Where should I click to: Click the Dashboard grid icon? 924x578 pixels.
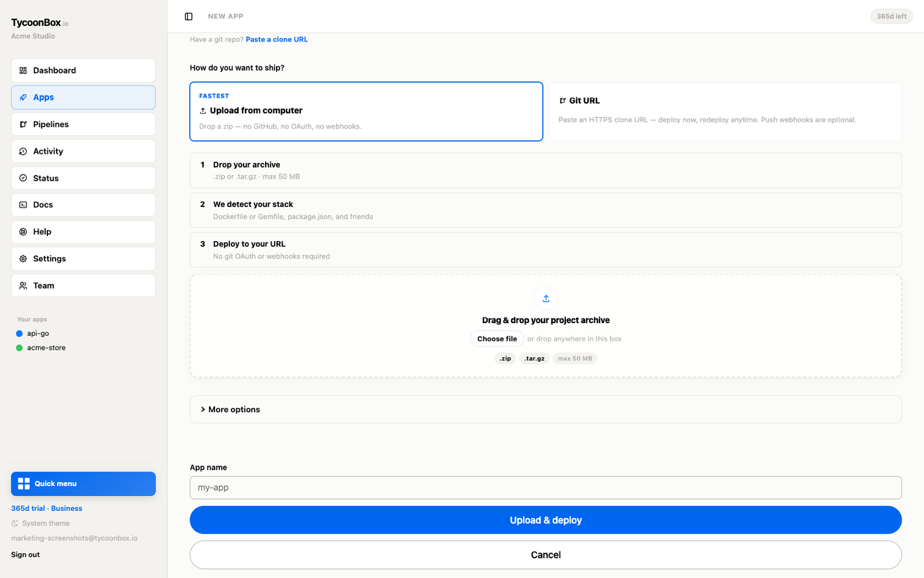23,71
